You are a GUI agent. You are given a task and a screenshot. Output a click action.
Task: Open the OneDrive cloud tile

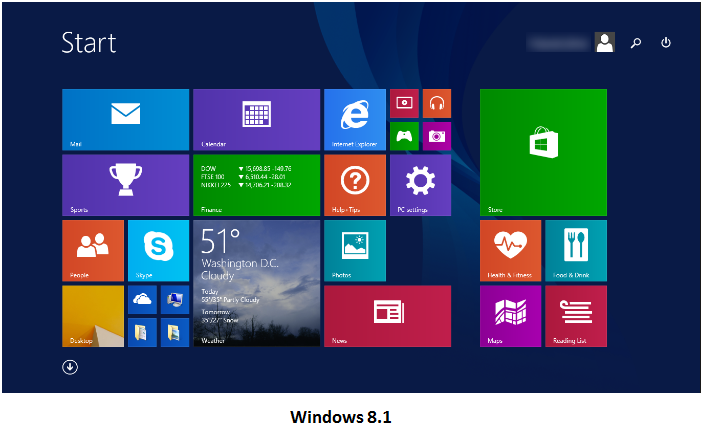(142, 300)
